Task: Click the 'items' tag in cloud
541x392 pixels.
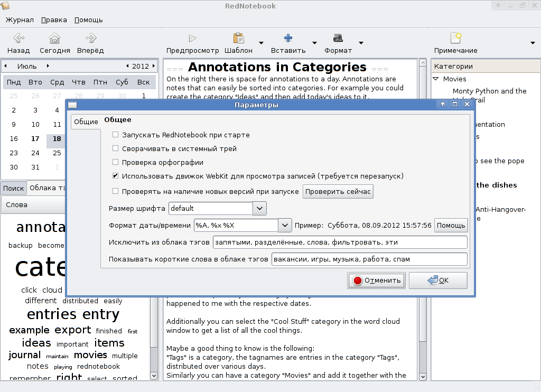Action: click(x=109, y=343)
